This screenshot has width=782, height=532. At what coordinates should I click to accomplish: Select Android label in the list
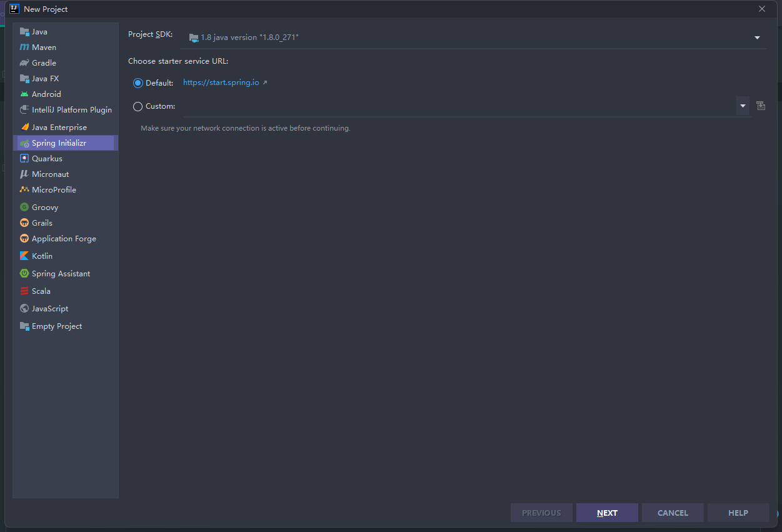[46, 94]
